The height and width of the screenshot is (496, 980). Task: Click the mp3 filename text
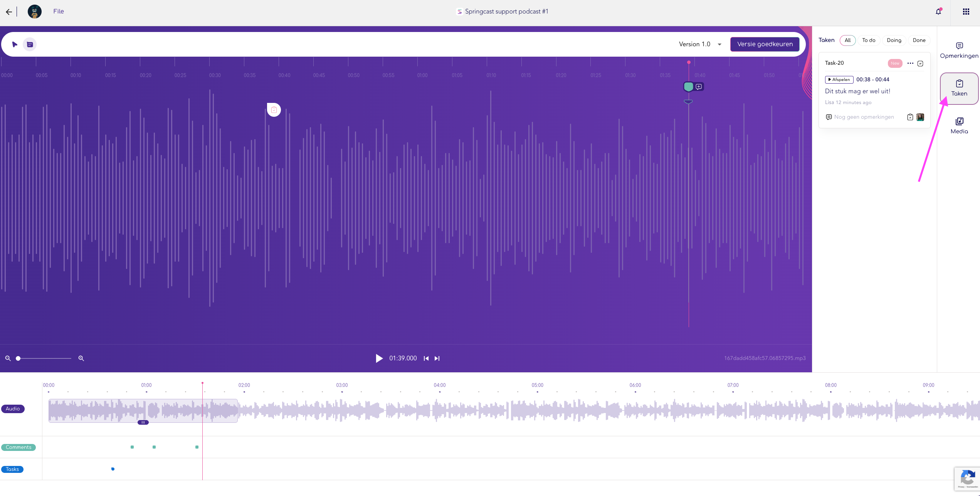765,358
